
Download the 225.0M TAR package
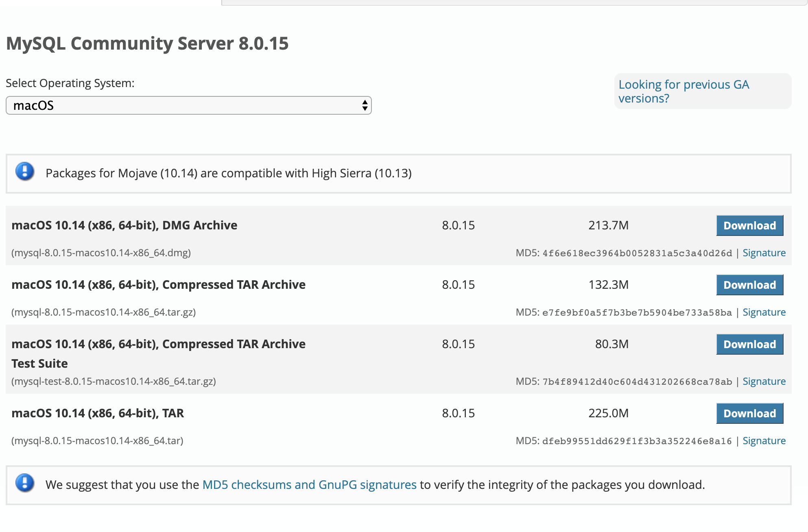749,414
